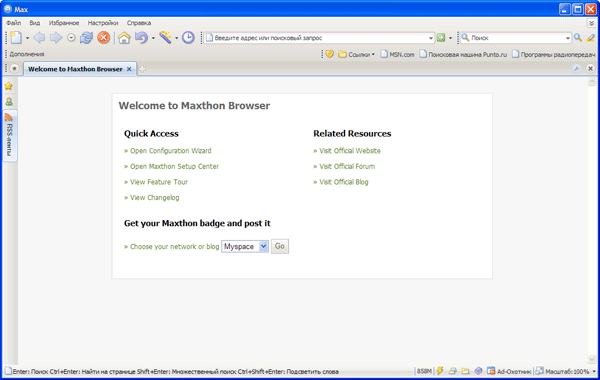This screenshot has width=600, height=380.
Task: Expand the undo closed tabs list arrow
Action: point(153,38)
